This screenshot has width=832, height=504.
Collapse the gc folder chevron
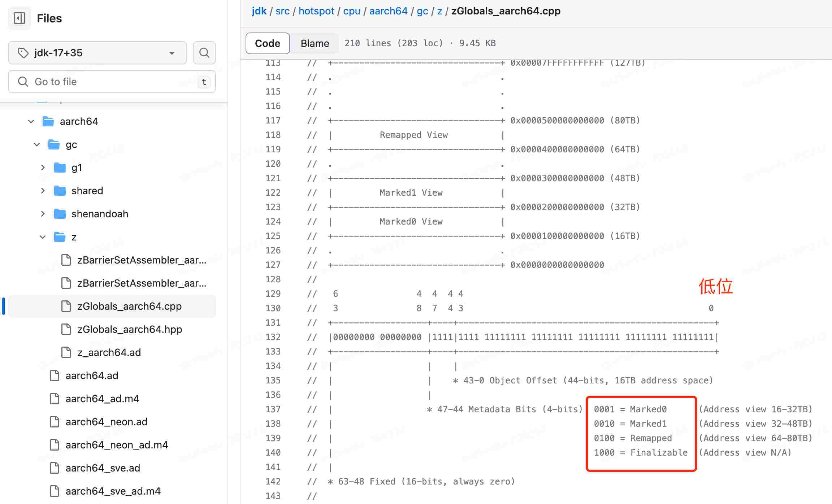tap(37, 144)
